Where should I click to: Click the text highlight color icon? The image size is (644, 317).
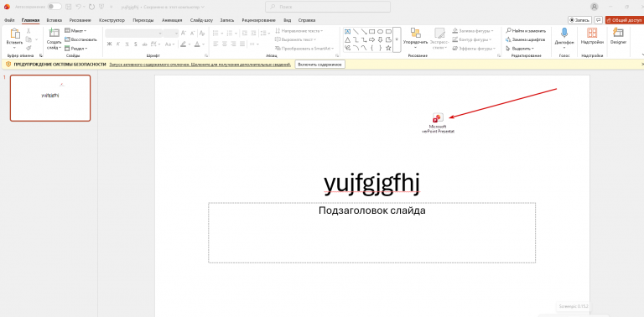pos(184,44)
